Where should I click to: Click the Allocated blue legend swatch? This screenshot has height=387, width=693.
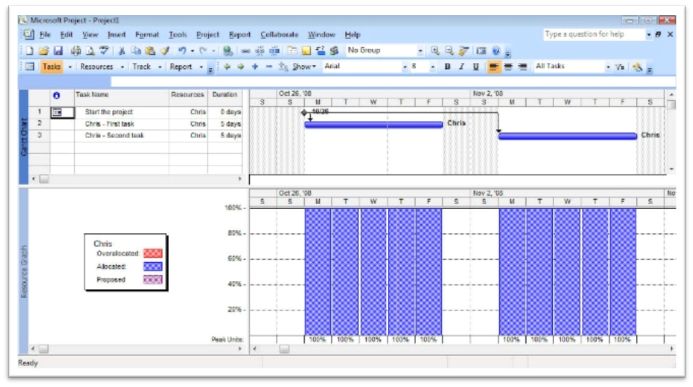tap(153, 266)
